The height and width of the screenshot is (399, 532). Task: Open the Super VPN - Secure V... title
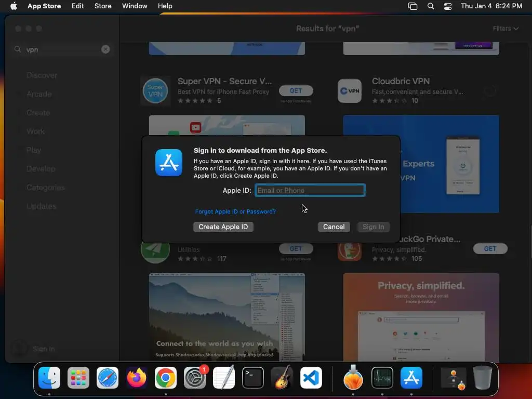[x=224, y=81]
